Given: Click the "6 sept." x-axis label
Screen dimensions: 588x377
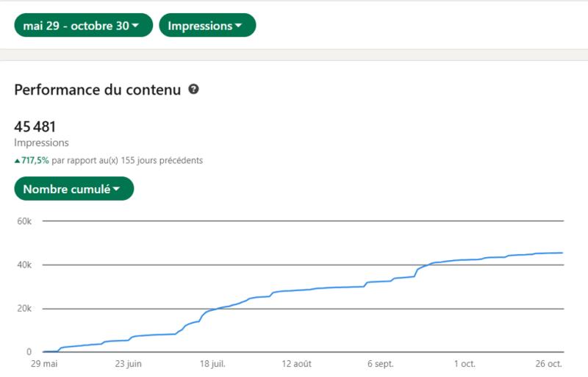Looking at the screenshot, I should pyautogui.click(x=381, y=364).
